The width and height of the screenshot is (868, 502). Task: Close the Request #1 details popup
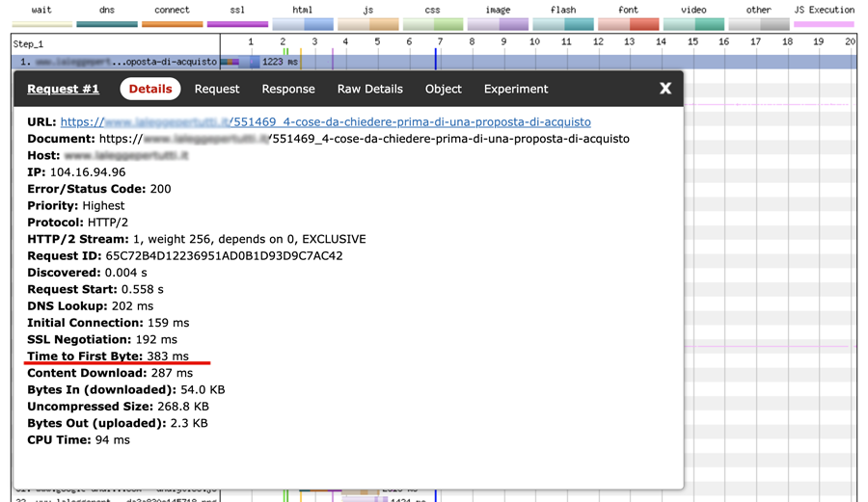665,89
